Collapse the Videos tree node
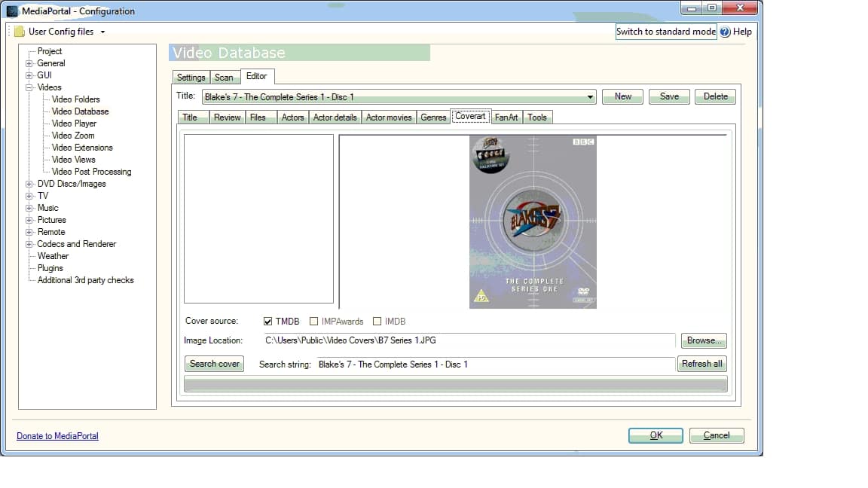The height and width of the screenshot is (488, 868). coord(29,87)
